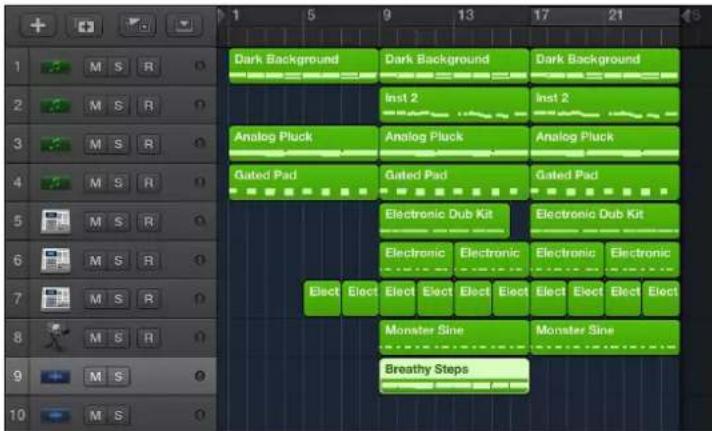Open the track header dropdown arrow button

tap(184, 25)
